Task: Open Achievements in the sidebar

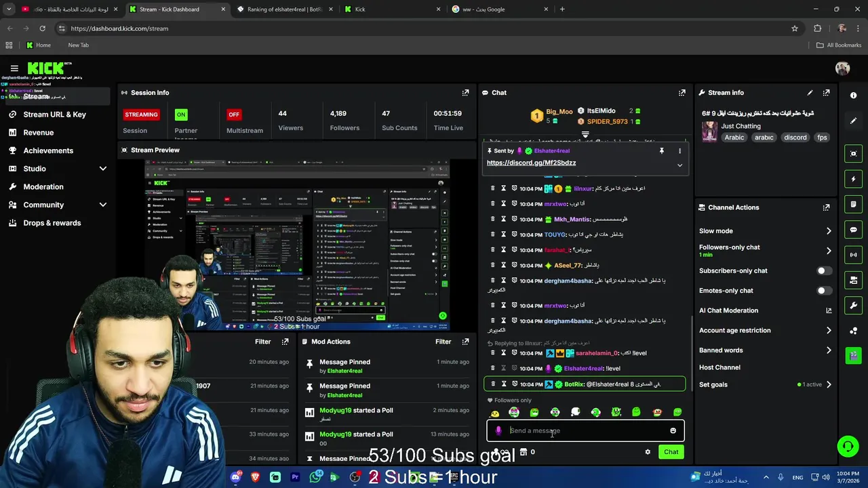Action: click(48, 150)
